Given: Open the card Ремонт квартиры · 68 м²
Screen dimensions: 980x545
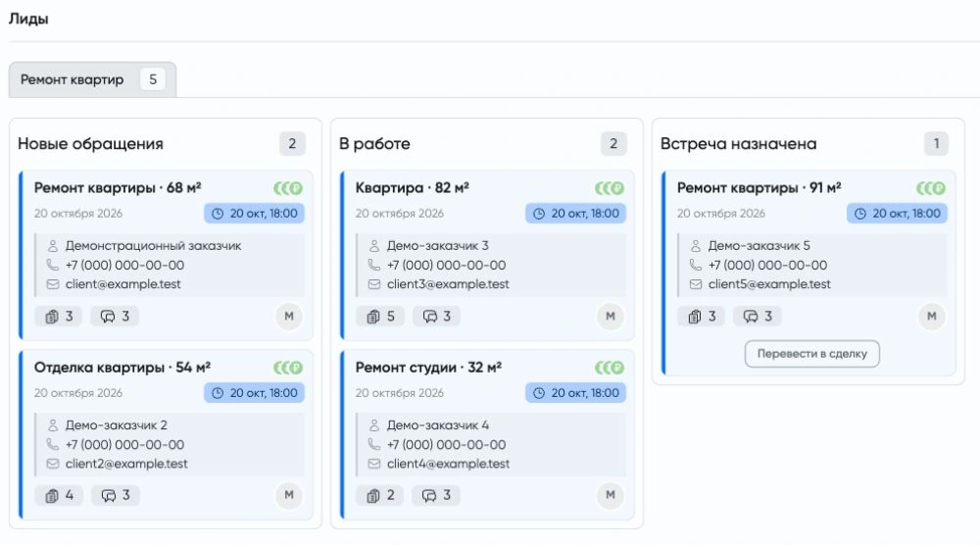Looking at the screenshot, I should point(167,255).
